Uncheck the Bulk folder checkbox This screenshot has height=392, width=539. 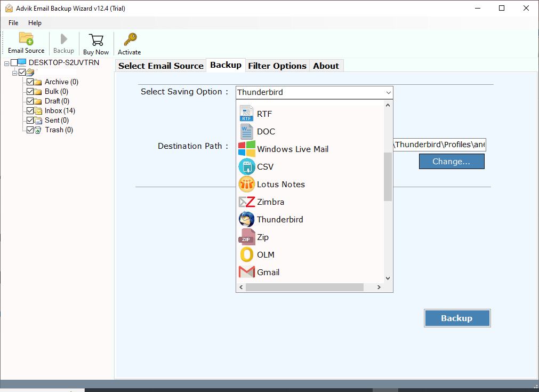(30, 92)
